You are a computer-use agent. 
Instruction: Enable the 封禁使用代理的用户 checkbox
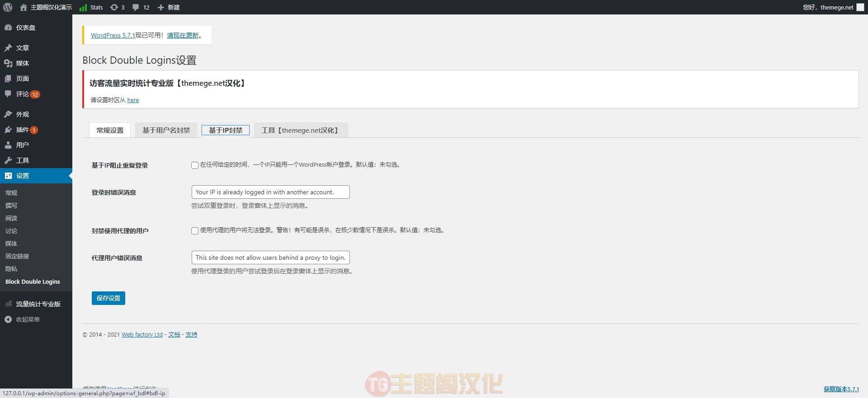[195, 231]
